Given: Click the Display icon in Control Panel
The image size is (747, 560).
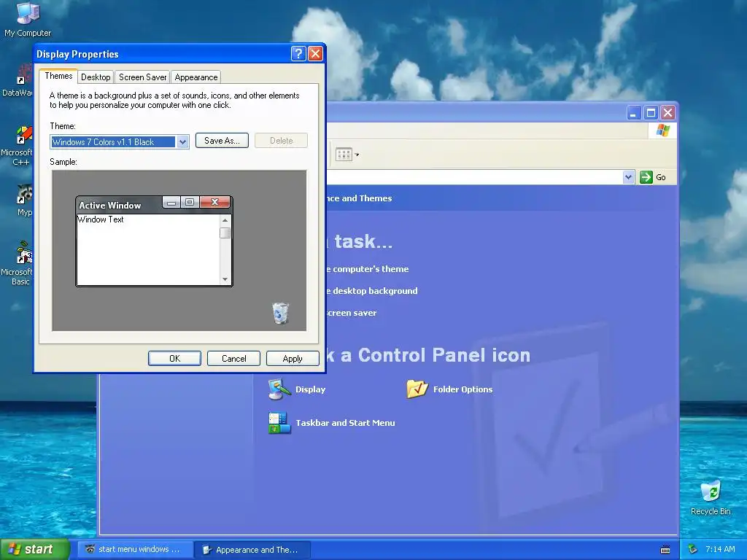Looking at the screenshot, I should (279, 389).
